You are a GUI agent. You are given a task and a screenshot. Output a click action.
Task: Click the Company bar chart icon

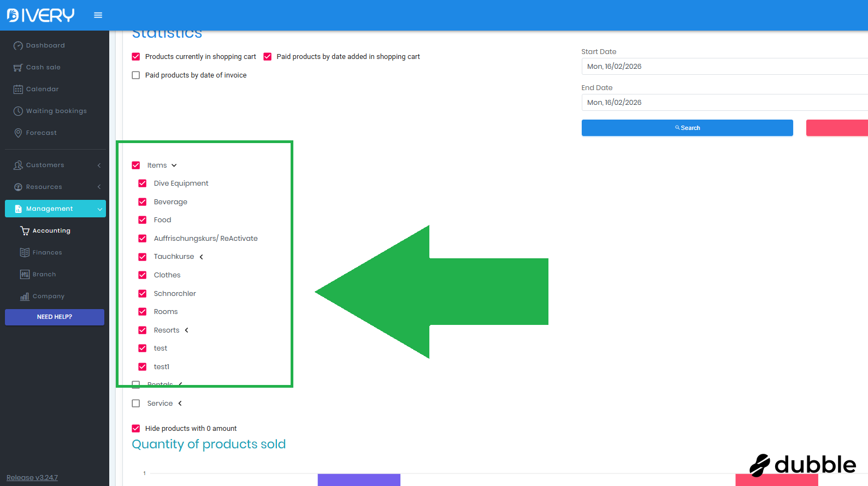click(25, 297)
